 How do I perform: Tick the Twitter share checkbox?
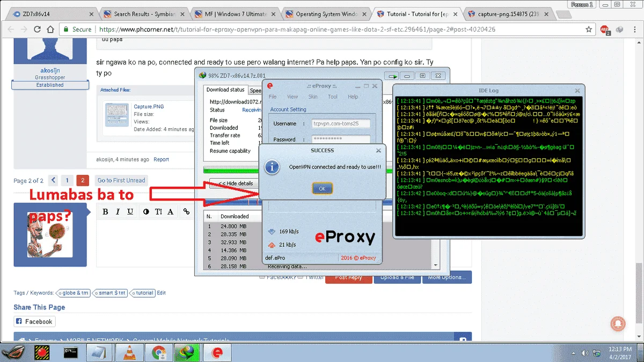click(301, 277)
